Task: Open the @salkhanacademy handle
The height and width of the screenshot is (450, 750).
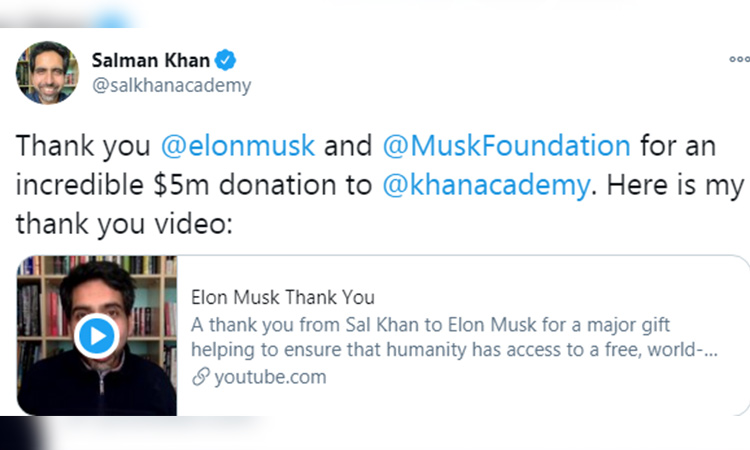Action: click(172, 86)
